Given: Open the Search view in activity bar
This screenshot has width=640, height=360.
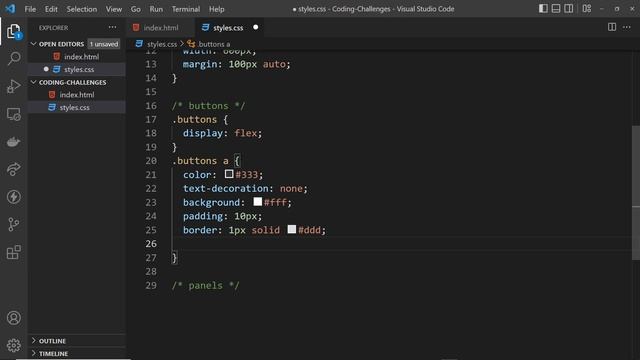Looking at the screenshot, I should coord(13,58).
